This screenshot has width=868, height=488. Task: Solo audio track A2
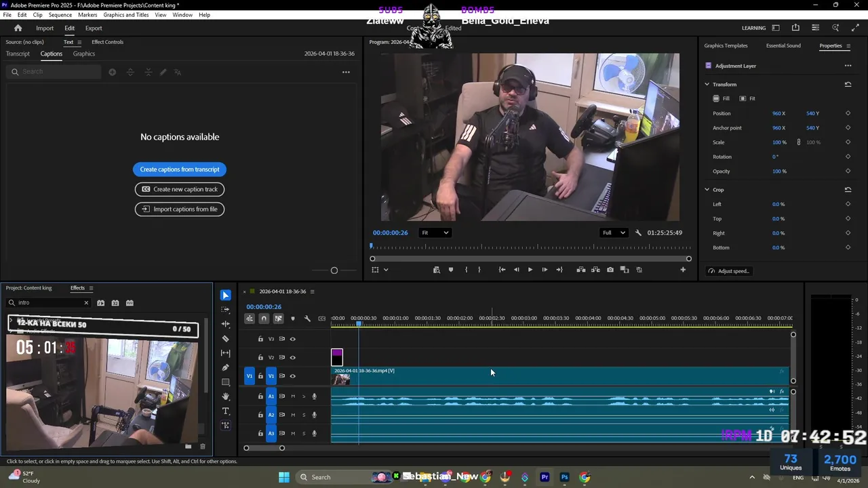pos(304,415)
